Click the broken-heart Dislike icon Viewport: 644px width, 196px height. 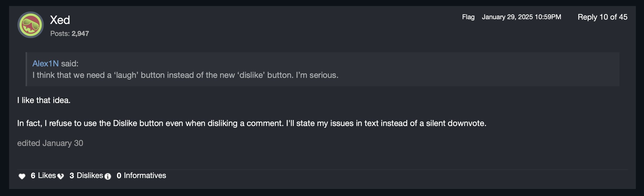coord(60,176)
